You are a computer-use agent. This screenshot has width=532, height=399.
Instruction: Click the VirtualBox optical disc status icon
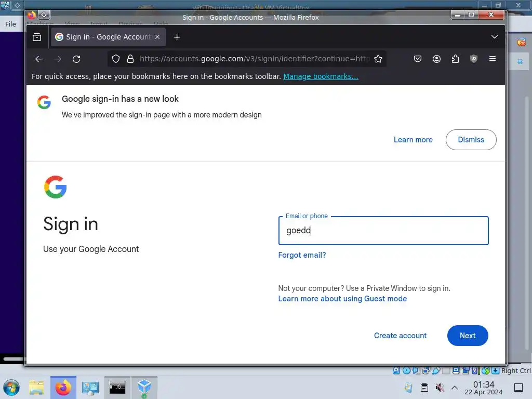tap(406, 370)
